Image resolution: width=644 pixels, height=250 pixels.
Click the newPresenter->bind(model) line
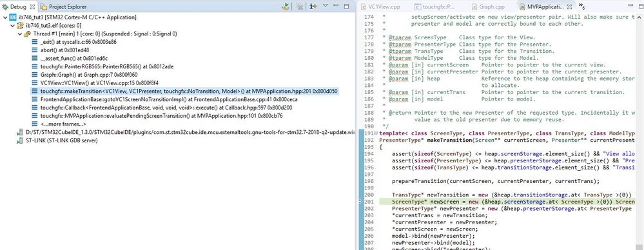[433, 243]
